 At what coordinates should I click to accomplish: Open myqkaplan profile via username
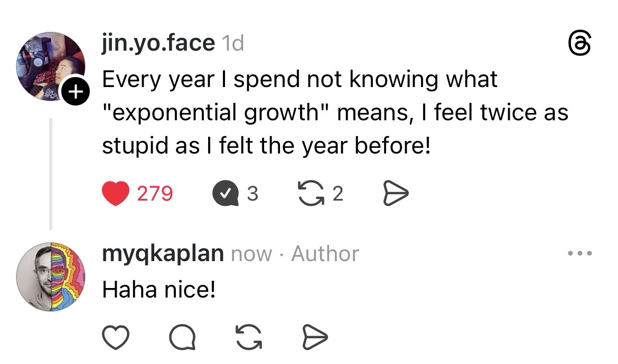(163, 254)
